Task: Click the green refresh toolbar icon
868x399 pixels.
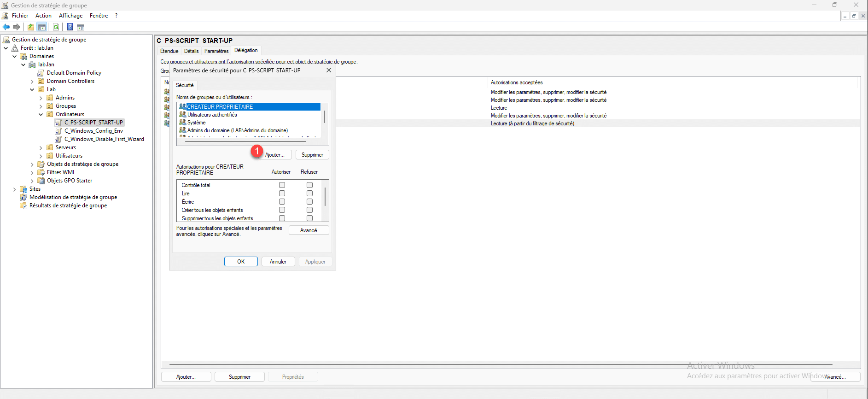Action: point(56,27)
